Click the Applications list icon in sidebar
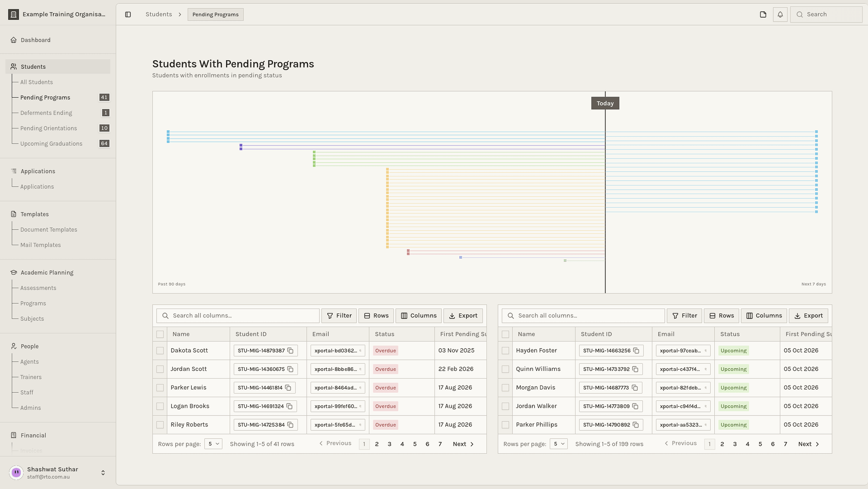Screen dimensions: 868x489 tap(13, 171)
